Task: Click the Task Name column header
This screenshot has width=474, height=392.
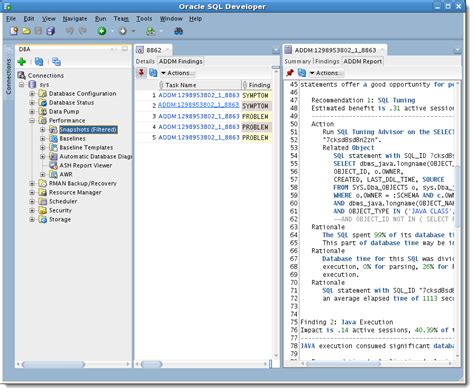Action: [x=199, y=85]
